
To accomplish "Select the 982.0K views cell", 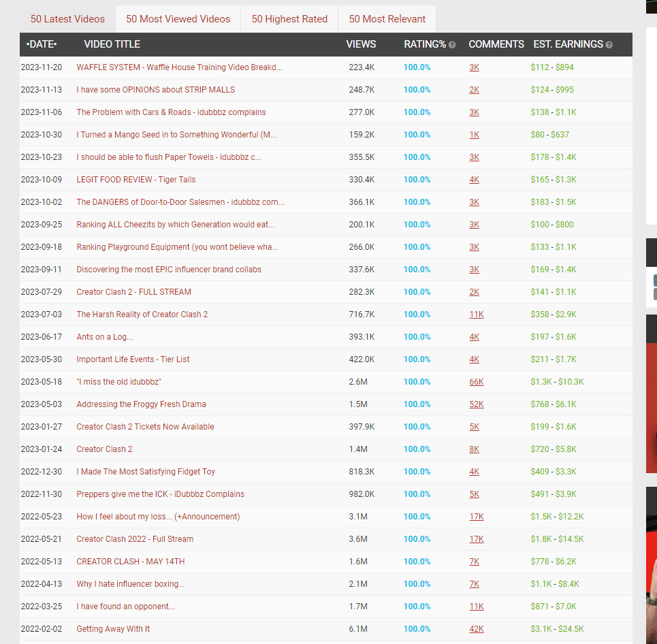I will point(362,494).
